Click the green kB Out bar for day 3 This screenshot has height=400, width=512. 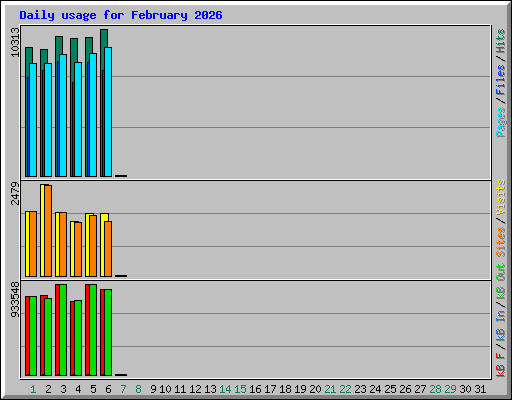63,330
